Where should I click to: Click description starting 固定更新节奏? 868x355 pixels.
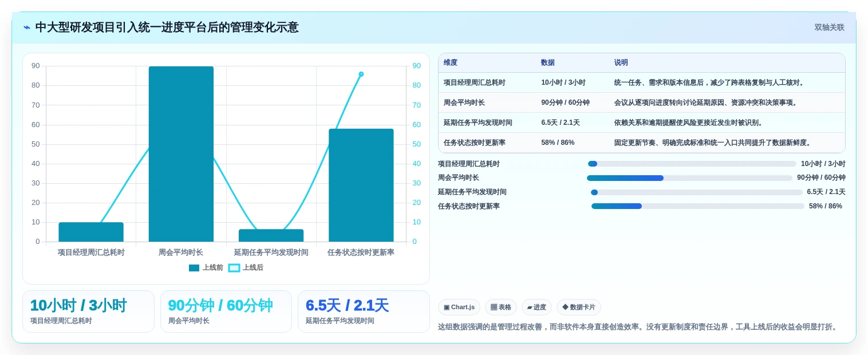point(714,143)
